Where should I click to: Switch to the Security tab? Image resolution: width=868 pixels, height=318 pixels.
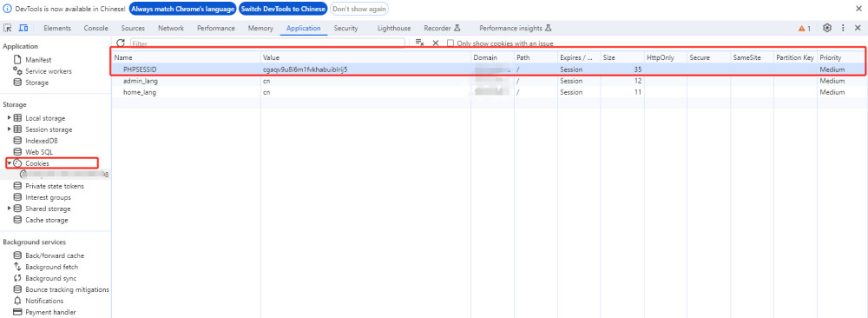point(346,29)
